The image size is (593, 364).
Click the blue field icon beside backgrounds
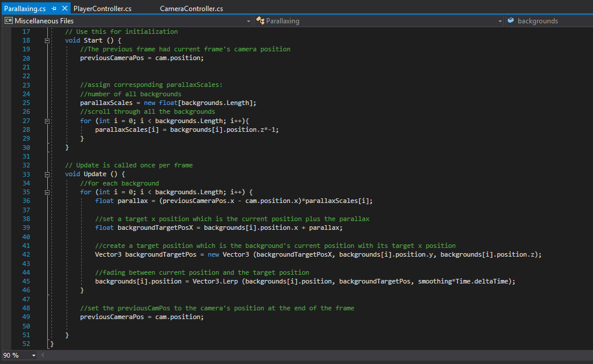(x=511, y=21)
